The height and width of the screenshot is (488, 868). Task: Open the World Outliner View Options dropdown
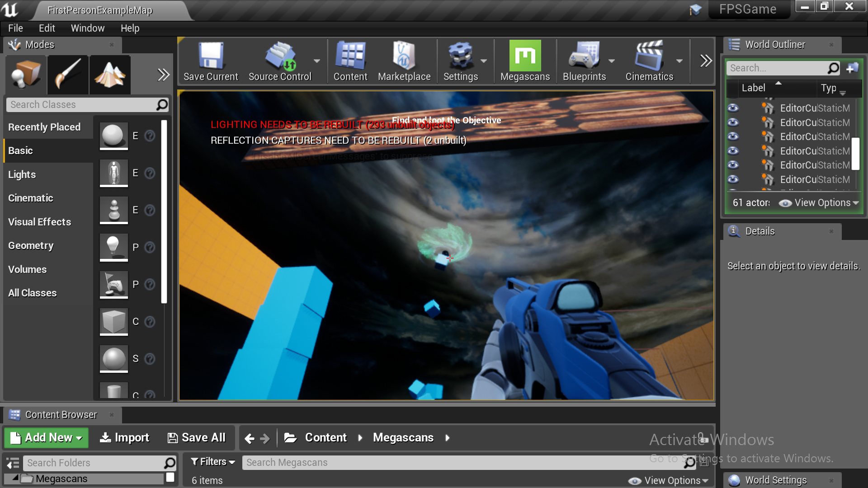coord(819,203)
